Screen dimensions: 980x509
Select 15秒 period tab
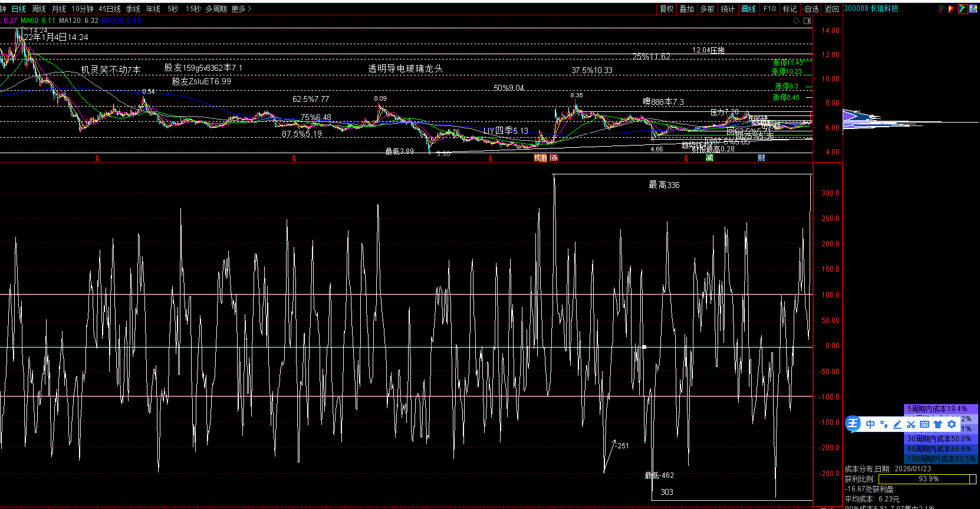(193, 9)
